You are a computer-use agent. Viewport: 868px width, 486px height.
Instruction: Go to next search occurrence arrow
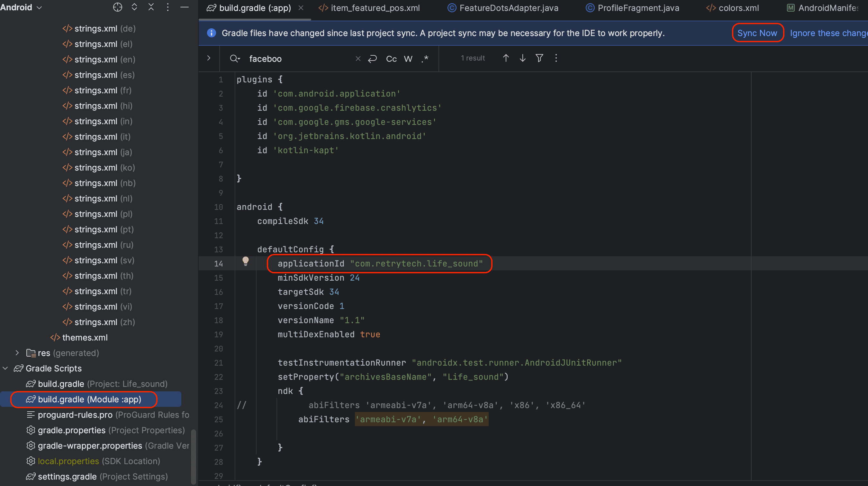pos(523,58)
